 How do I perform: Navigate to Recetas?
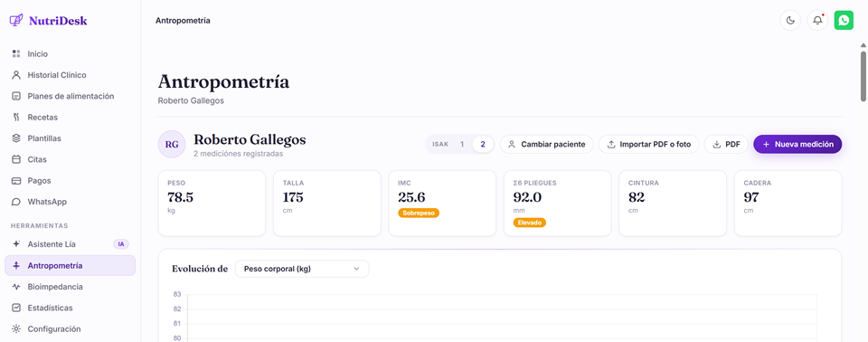tap(70, 117)
